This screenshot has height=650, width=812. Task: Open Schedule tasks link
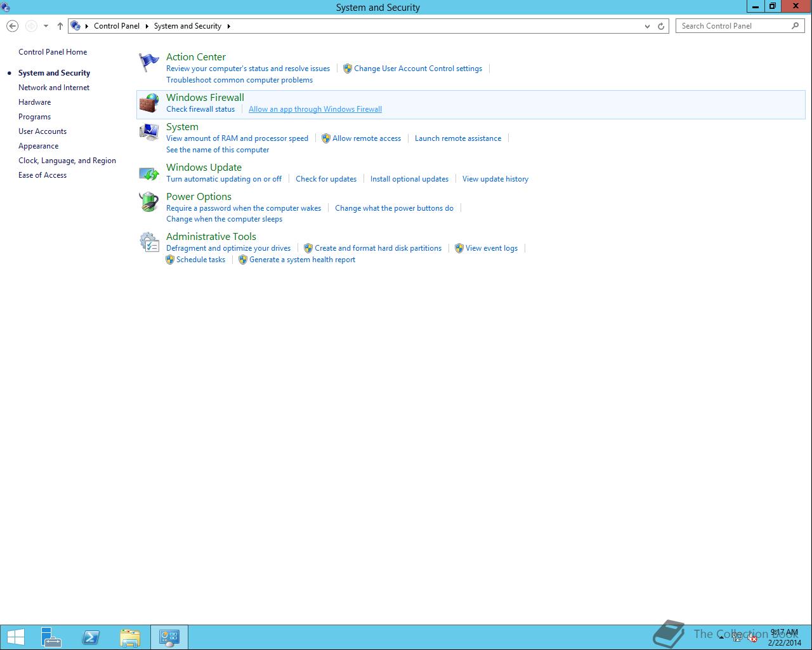[200, 260]
